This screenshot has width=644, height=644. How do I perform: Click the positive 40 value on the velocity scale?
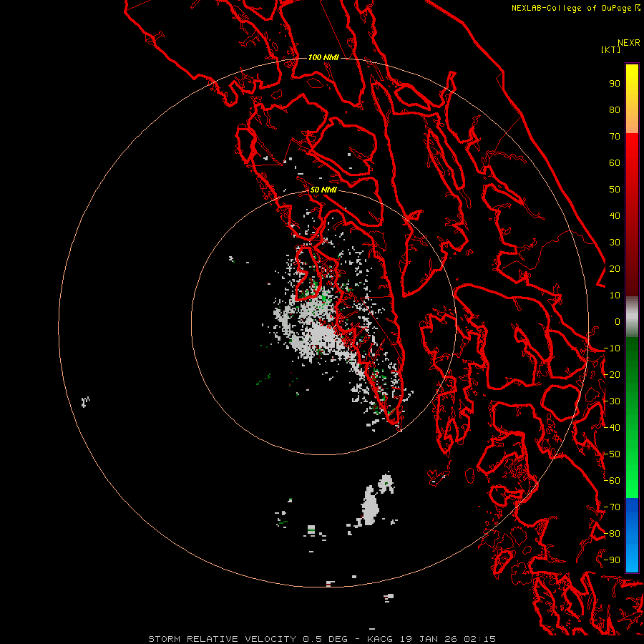pos(615,216)
